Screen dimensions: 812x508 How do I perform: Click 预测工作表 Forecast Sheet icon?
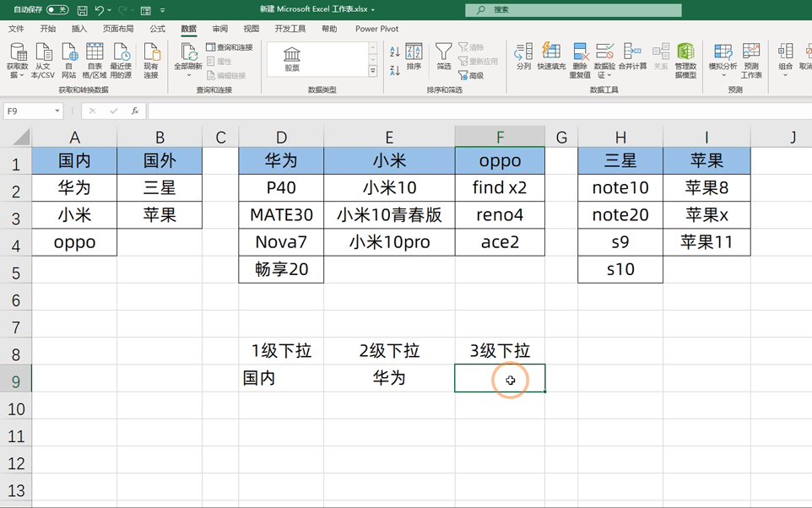pyautogui.click(x=751, y=61)
